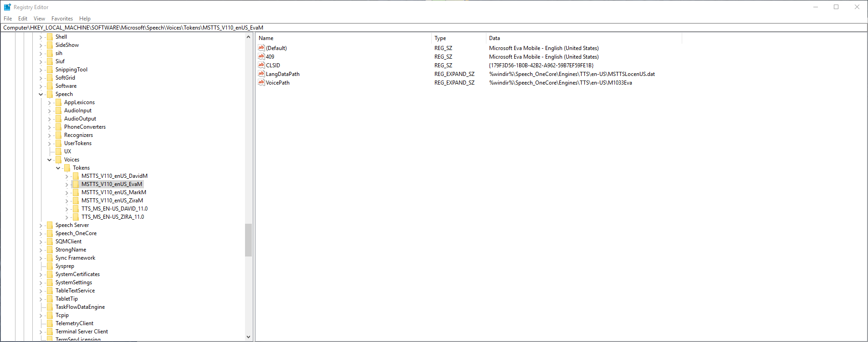868x342 pixels.
Task: Click the MSTTS_V110_enUS_ZiraM folder icon
Action: coord(76,201)
